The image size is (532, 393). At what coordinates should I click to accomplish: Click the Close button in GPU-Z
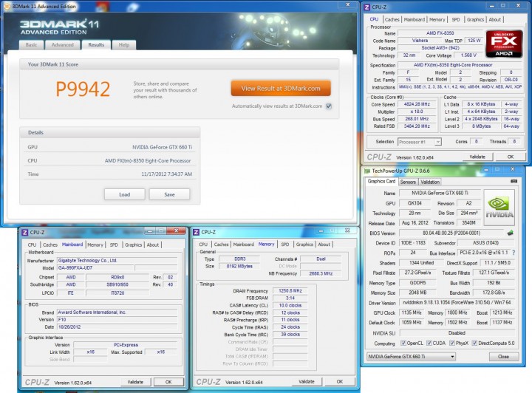click(503, 357)
